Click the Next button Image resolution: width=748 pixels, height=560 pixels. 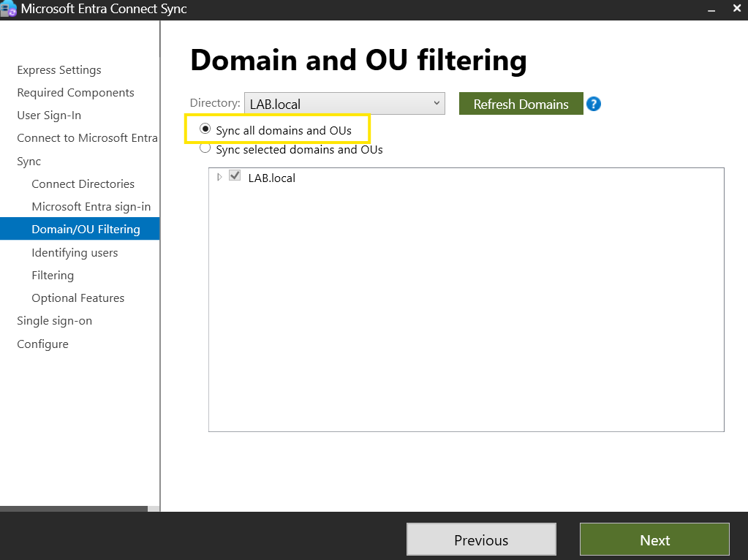pyautogui.click(x=654, y=540)
